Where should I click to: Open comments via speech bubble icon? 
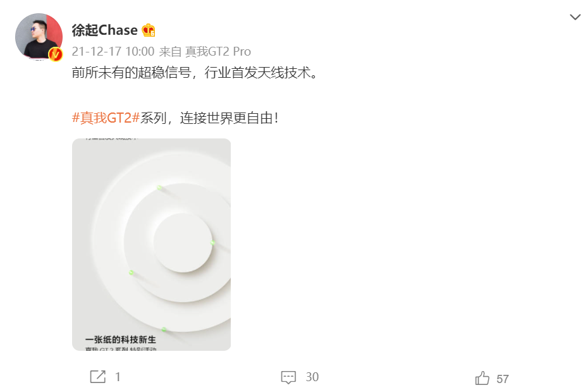288,377
